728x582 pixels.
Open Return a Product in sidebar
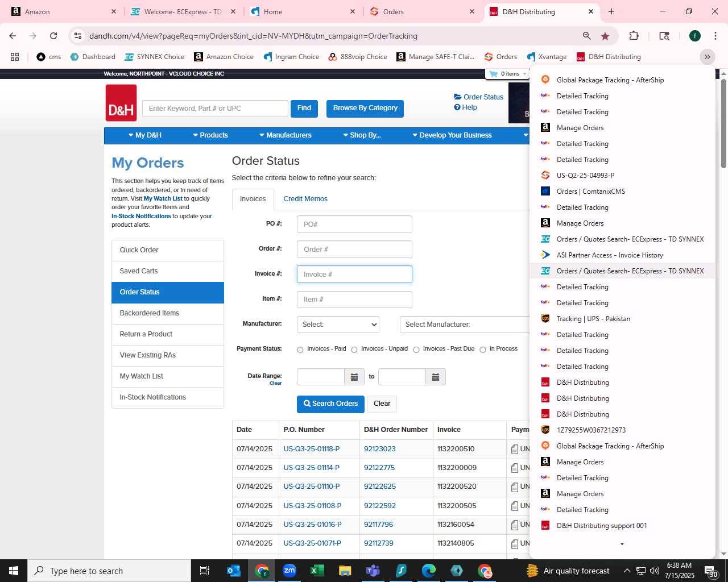pos(168,334)
